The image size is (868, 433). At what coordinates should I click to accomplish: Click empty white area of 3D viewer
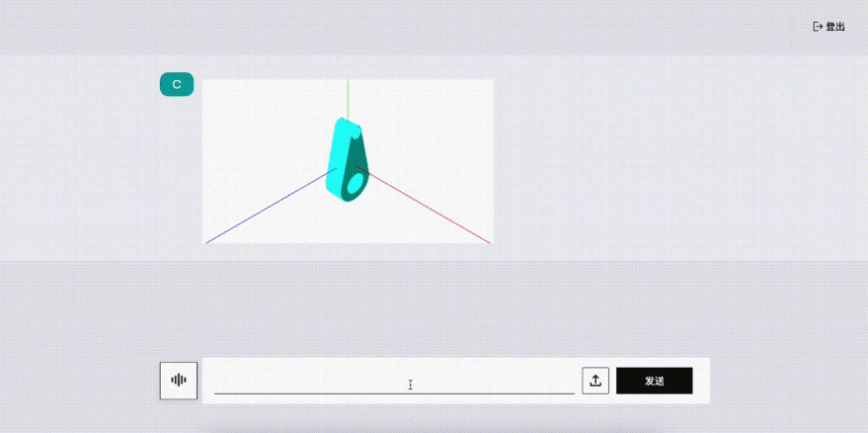point(444,119)
